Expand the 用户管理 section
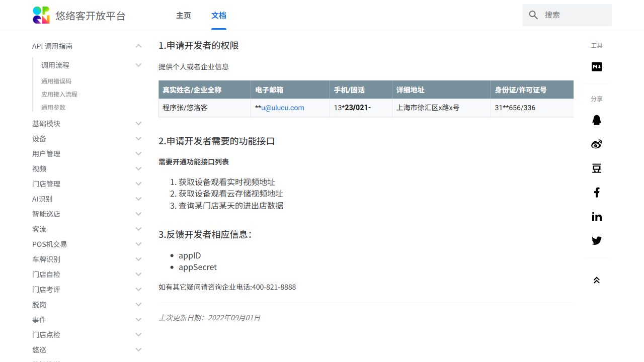 (x=138, y=154)
